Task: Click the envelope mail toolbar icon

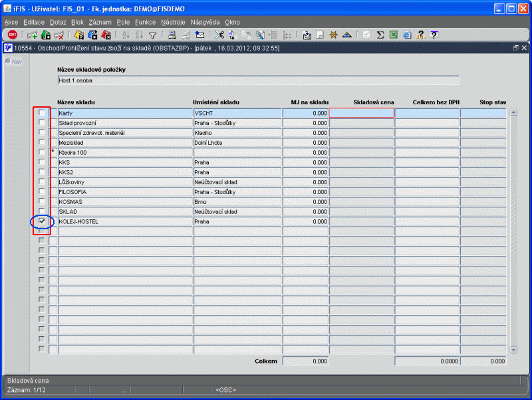Action: [x=199, y=35]
